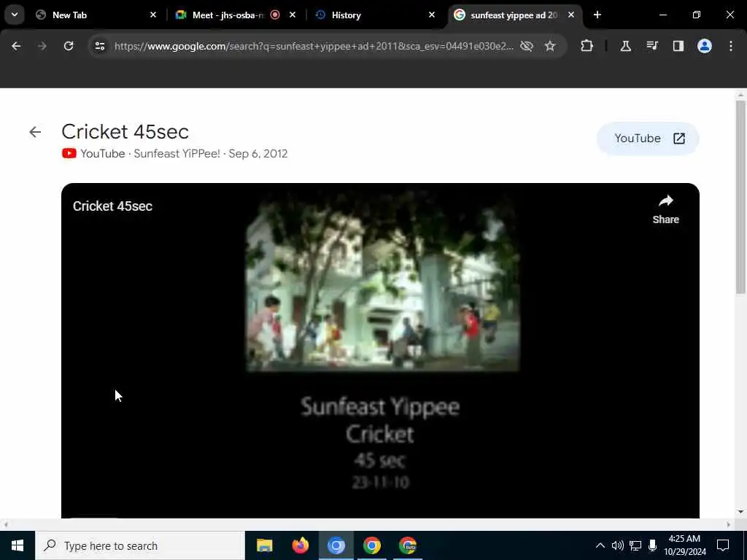Screen dimensions: 747x560
Task: Open the Extensions puzzle icon
Action: pos(587,46)
